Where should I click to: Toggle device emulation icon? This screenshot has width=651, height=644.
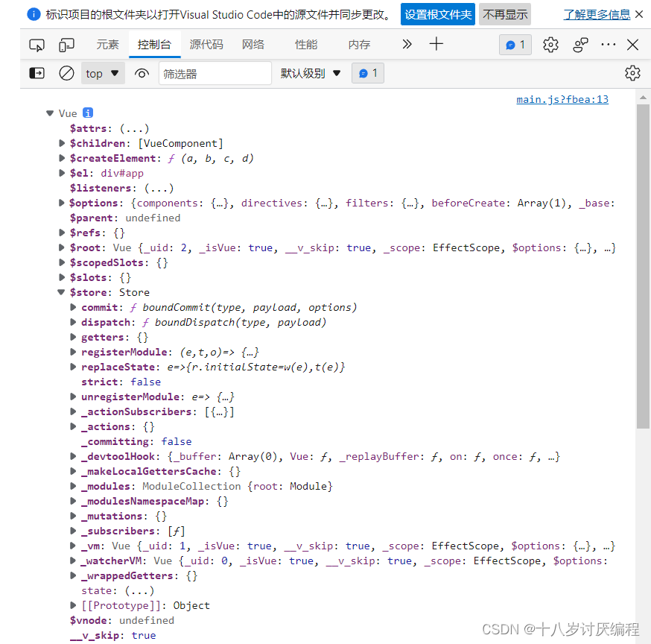[x=66, y=45]
